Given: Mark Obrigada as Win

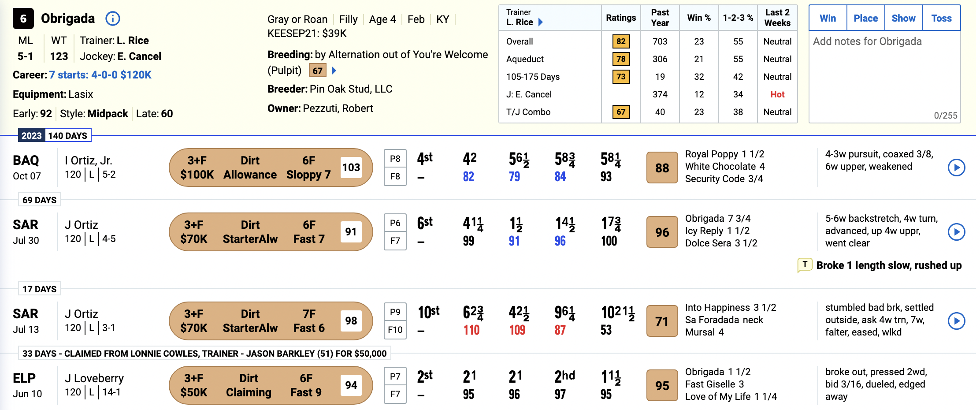Looking at the screenshot, I should point(828,18).
